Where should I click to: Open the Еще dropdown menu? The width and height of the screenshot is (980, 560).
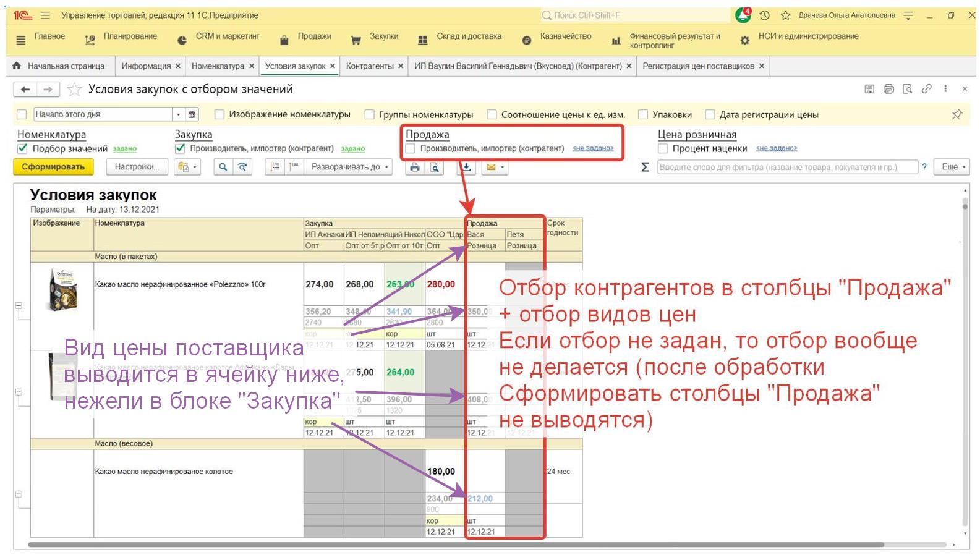pyautogui.click(x=953, y=167)
